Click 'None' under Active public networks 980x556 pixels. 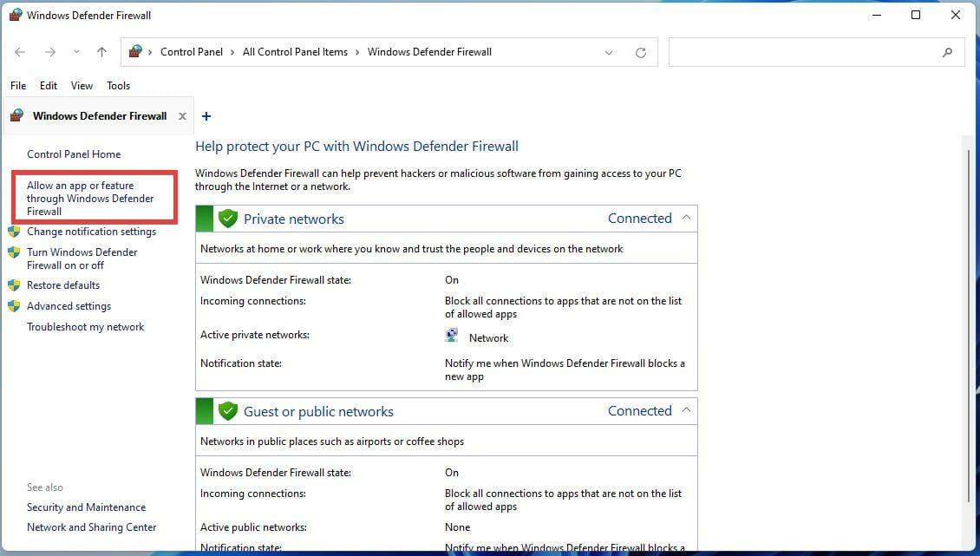point(457,527)
